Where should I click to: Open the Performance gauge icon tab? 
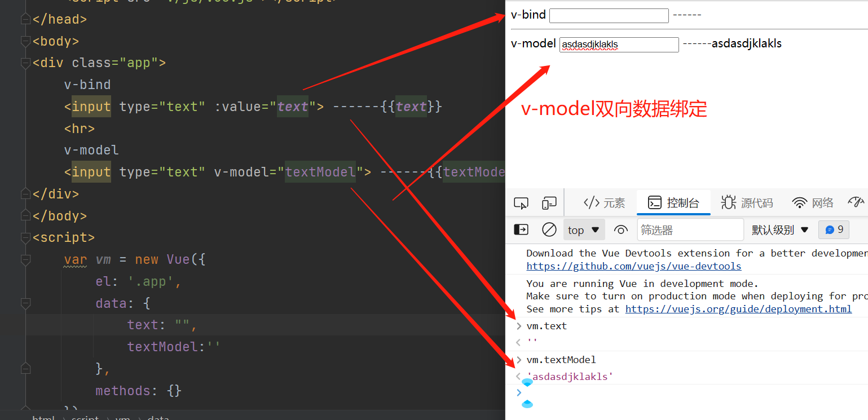point(857,202)
